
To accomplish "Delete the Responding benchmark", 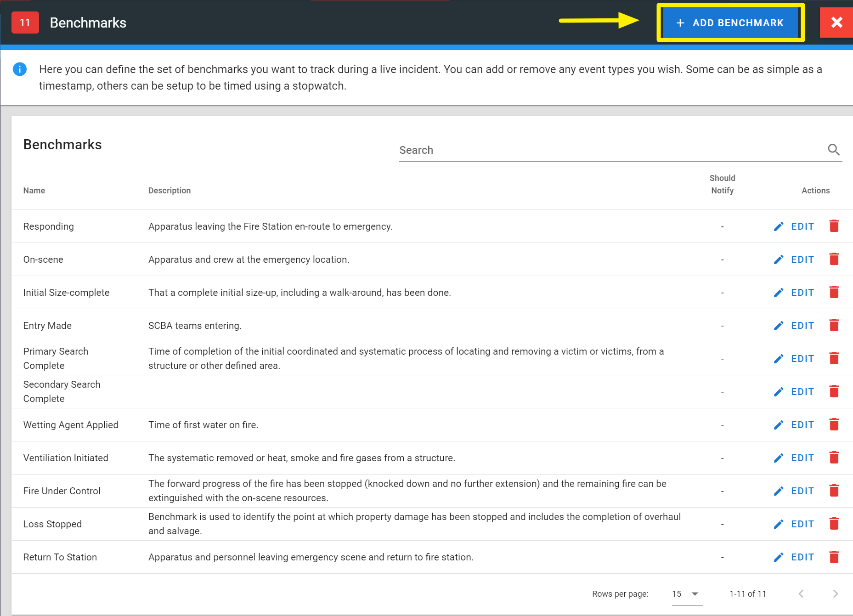I will coord(834,226).
